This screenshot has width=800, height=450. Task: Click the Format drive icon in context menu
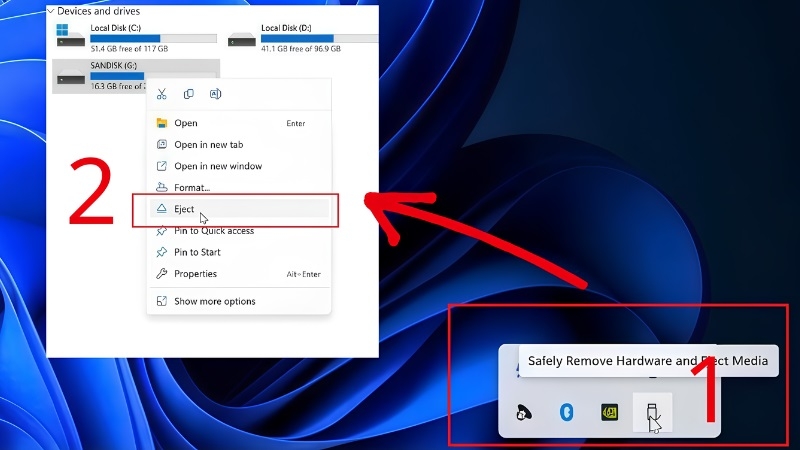coord(162,187)
